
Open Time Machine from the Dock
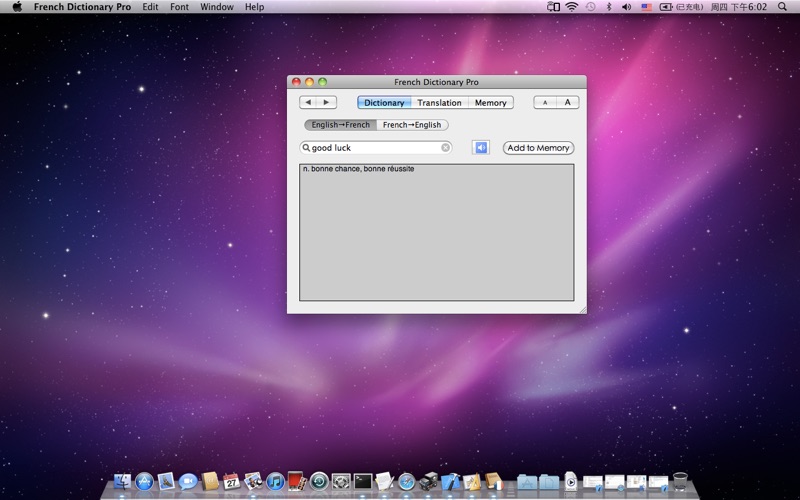click(319, 482)
